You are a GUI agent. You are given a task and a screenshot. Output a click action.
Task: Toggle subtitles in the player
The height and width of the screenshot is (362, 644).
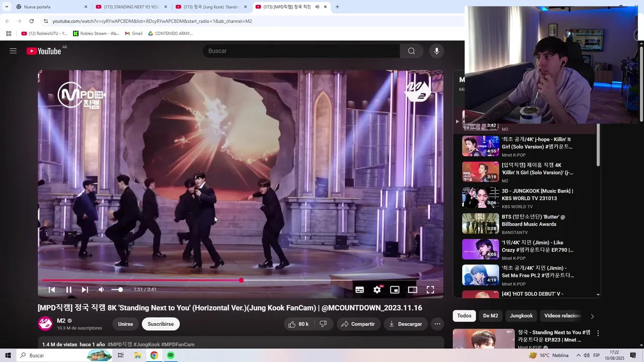pyautogui.click(x=360, y=290)
